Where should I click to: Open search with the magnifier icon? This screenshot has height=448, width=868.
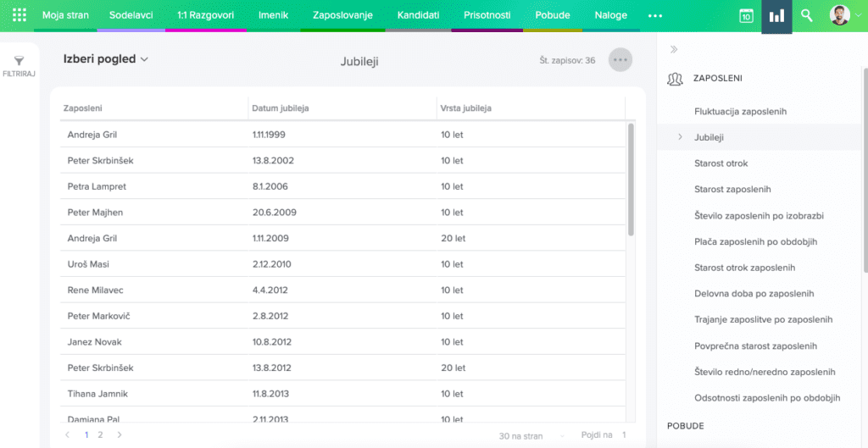[x=807, y=16]
